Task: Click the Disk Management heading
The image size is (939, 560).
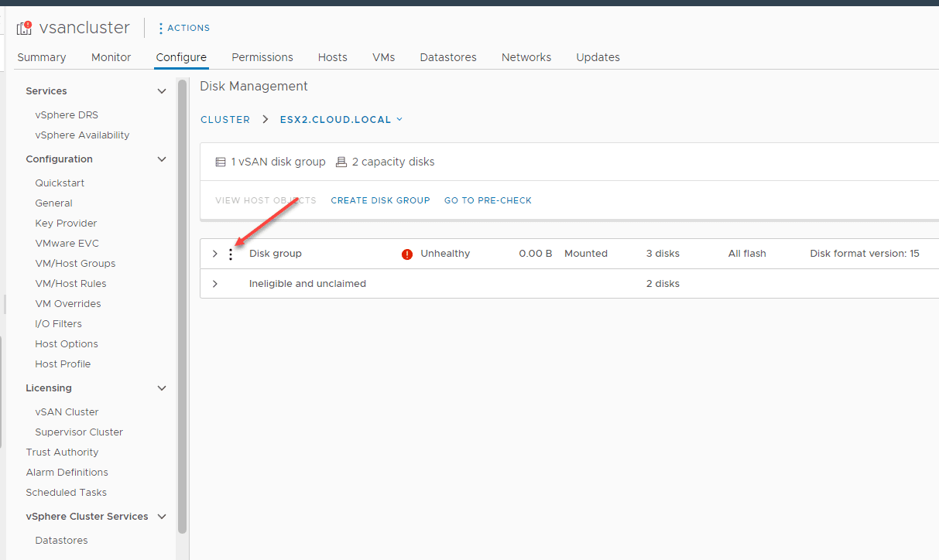Action: [254, 87]
